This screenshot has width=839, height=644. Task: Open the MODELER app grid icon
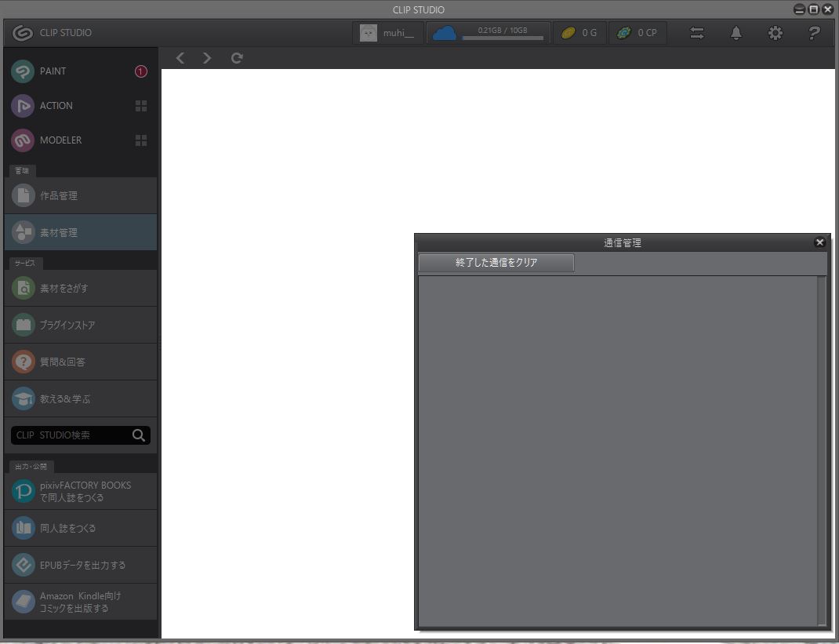point(141,140)
